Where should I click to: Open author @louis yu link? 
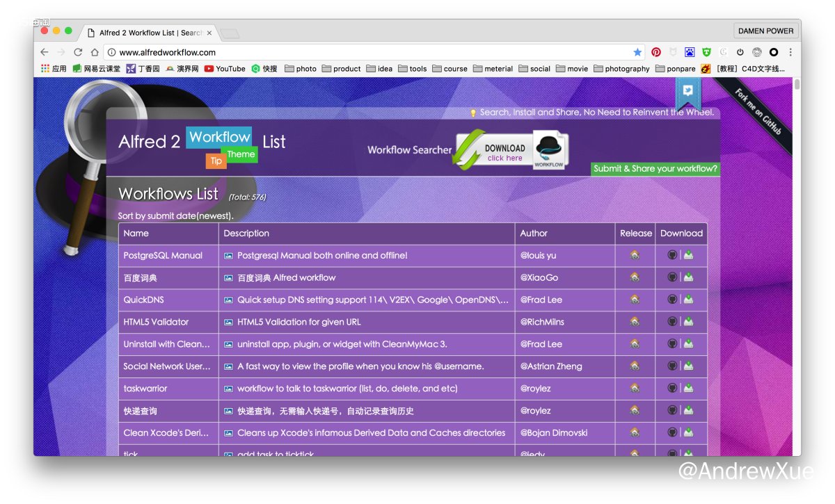point(538,255)
